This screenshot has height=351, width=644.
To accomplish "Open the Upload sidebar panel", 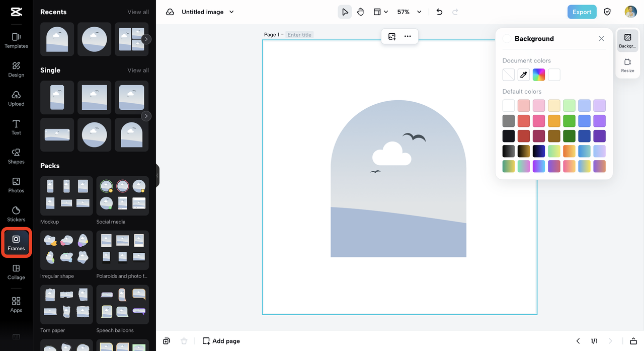I will [16, 98].
